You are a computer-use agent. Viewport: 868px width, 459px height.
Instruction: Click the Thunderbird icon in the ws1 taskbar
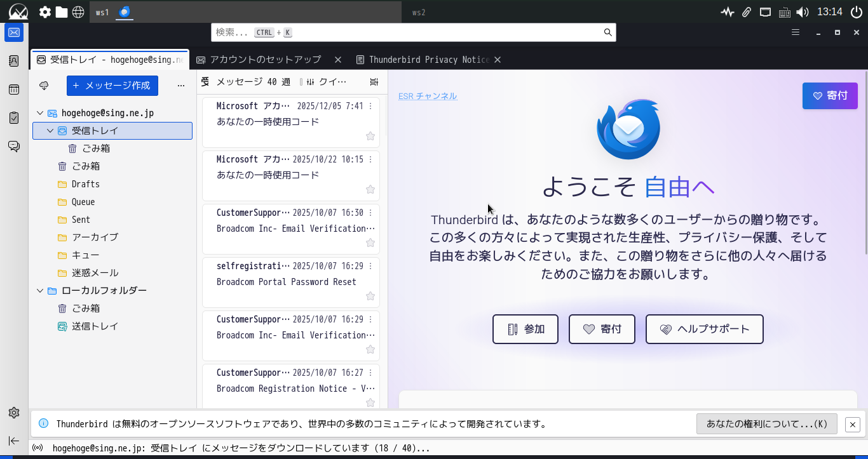125,12
